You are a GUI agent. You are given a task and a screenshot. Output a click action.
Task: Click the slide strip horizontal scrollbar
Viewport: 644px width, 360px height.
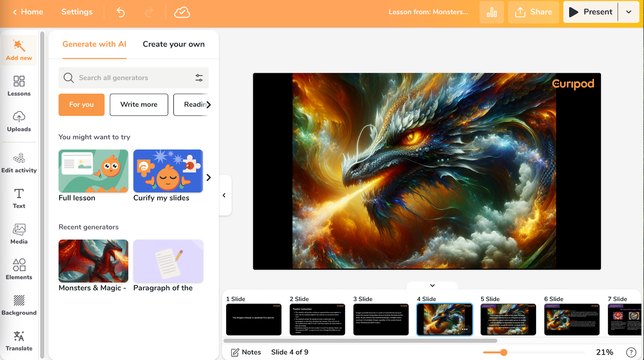tap(360, 341)
